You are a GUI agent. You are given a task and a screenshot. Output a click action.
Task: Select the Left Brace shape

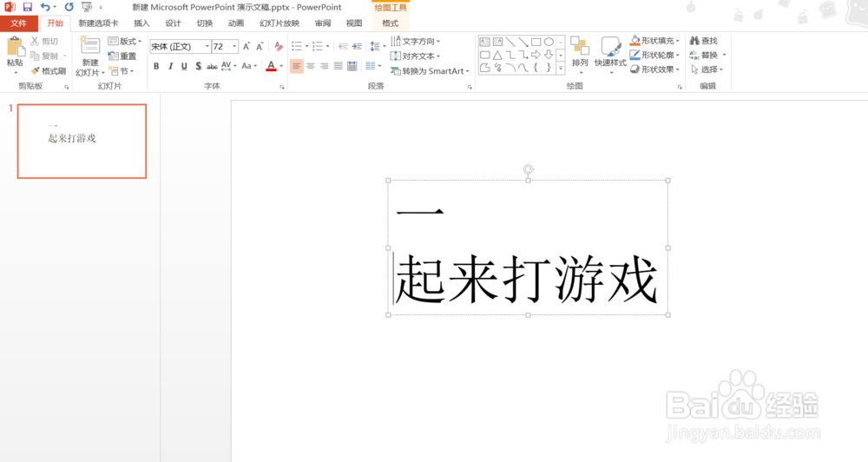(536, 68)
